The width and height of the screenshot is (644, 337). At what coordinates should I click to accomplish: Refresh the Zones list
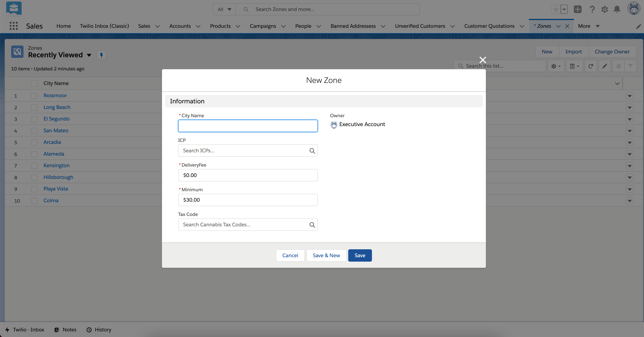pos(591,66)
